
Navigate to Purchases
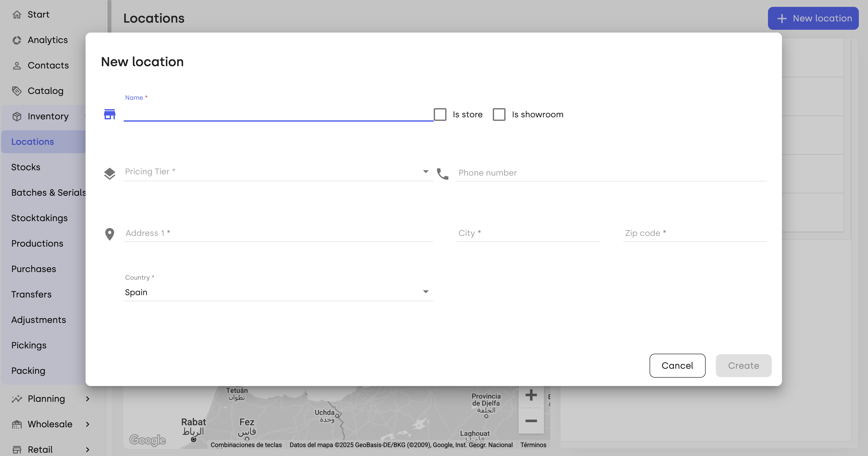(34, 269)
